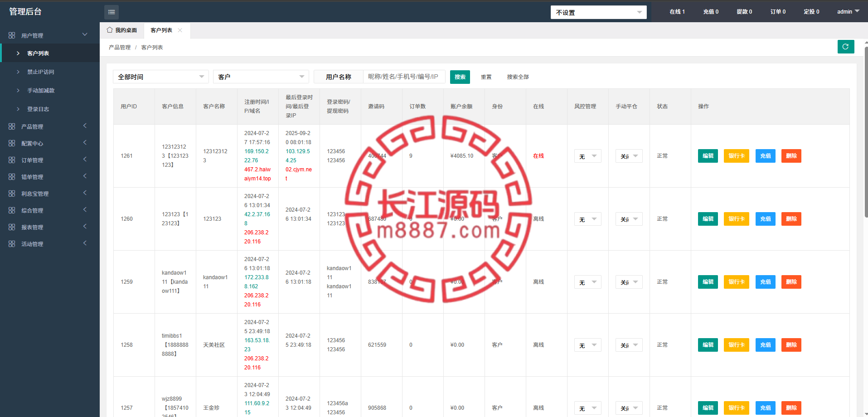Image resolution: width=868 pixels, height=417 pixels.
Task: Click 充值 for user 1258
Action: (x=766, y=345)
